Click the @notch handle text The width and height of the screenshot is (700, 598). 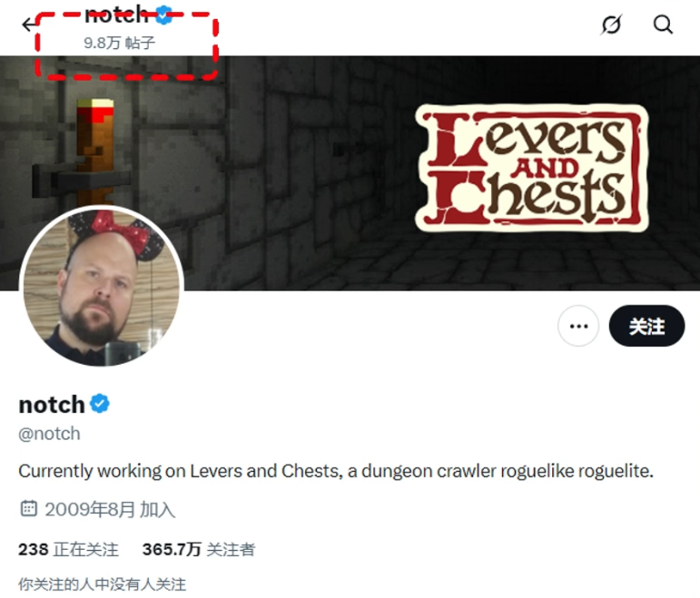click(49, 434)
